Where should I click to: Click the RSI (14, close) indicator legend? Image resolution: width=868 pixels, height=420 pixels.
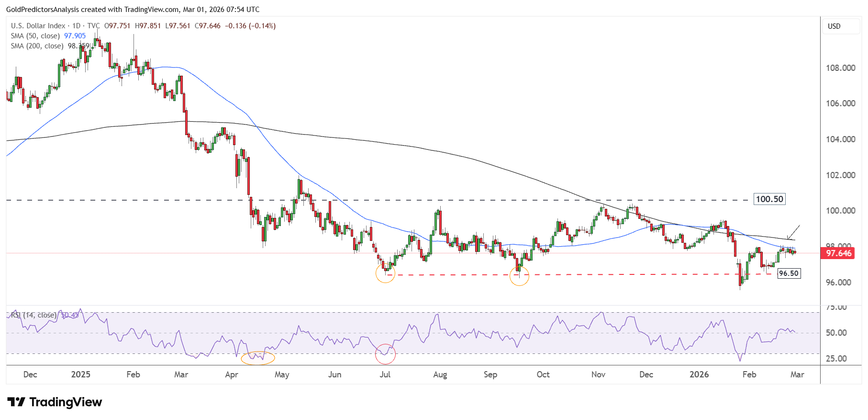click(x=33, y=315)
